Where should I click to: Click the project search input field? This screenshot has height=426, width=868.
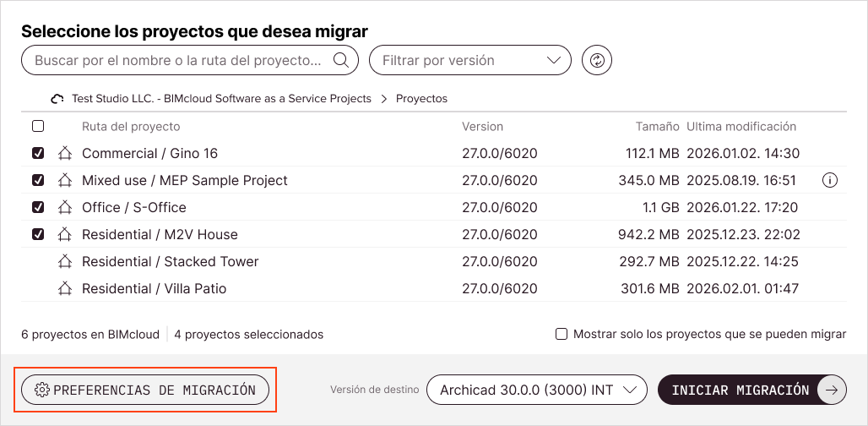pyautogui.click(x=190, y=60)
